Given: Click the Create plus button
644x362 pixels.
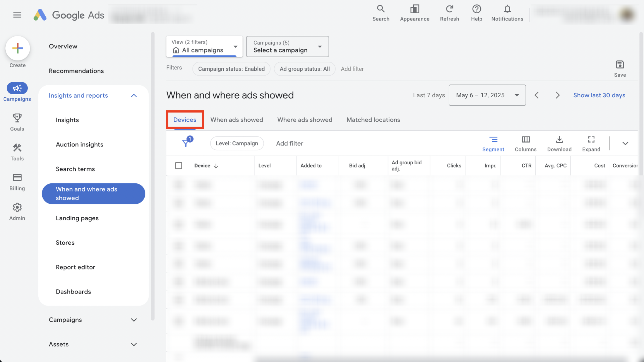Looking at the screenshot, I should click(18, 48).
